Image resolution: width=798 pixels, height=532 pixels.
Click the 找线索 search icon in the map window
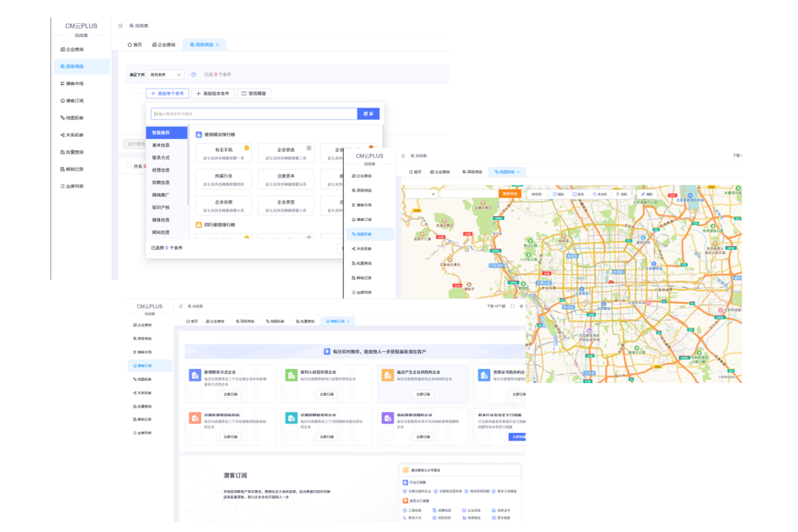click(x=413, y=156)
